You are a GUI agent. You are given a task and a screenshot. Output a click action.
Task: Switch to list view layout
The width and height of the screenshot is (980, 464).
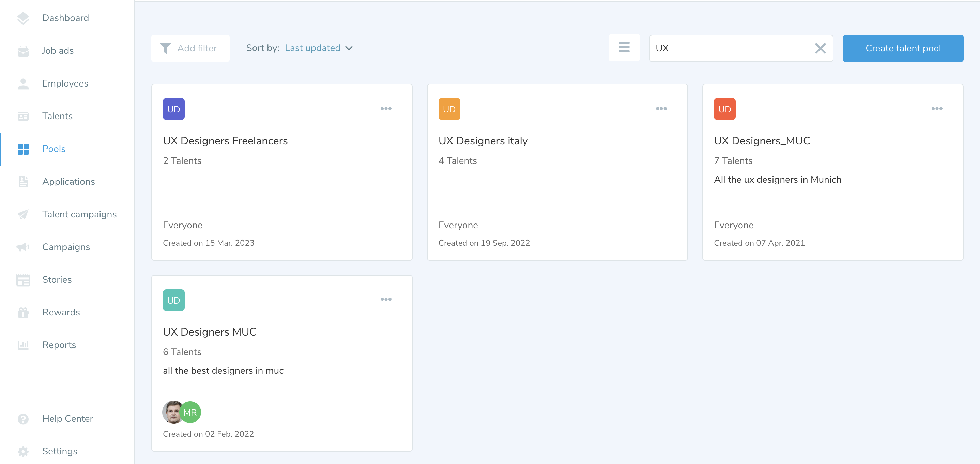pos(624,48)
